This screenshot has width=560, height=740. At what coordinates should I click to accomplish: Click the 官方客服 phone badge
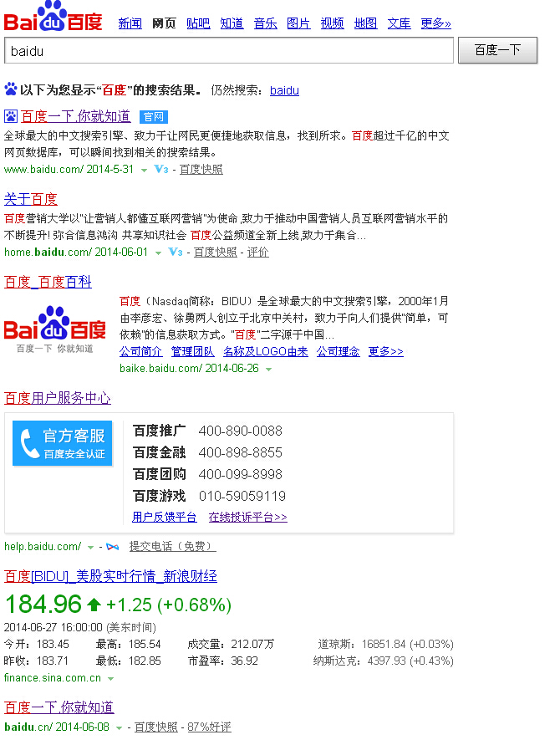click(x=63, y=443)
